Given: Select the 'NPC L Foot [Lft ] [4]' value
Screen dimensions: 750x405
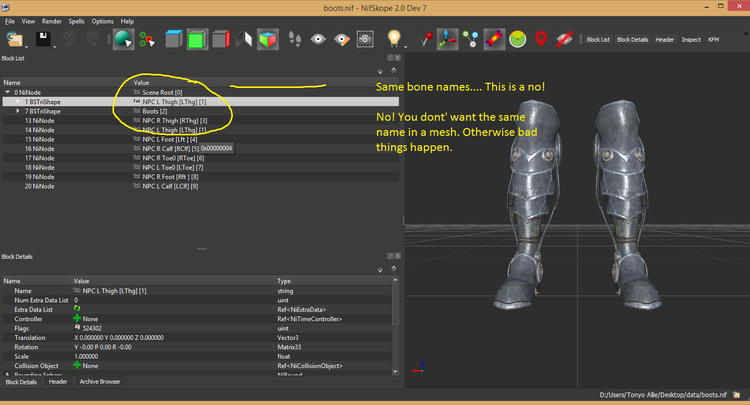Looking at the screenshot, I should 170,139.
